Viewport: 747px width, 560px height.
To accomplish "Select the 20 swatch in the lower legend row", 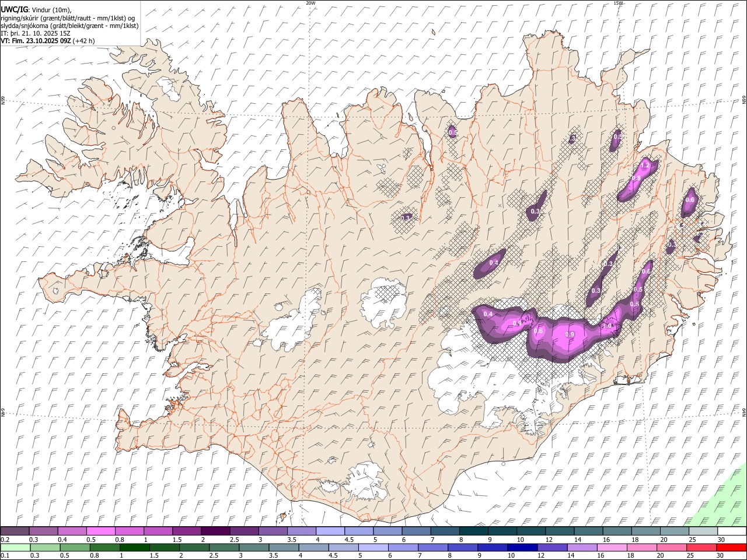I will click(672, 547).
